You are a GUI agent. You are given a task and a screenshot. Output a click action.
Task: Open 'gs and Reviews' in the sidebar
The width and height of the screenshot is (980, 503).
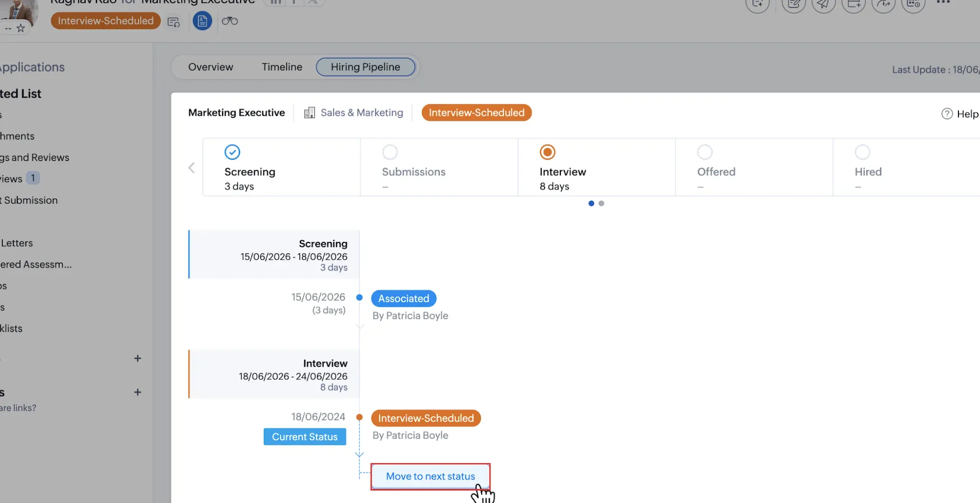35,158
